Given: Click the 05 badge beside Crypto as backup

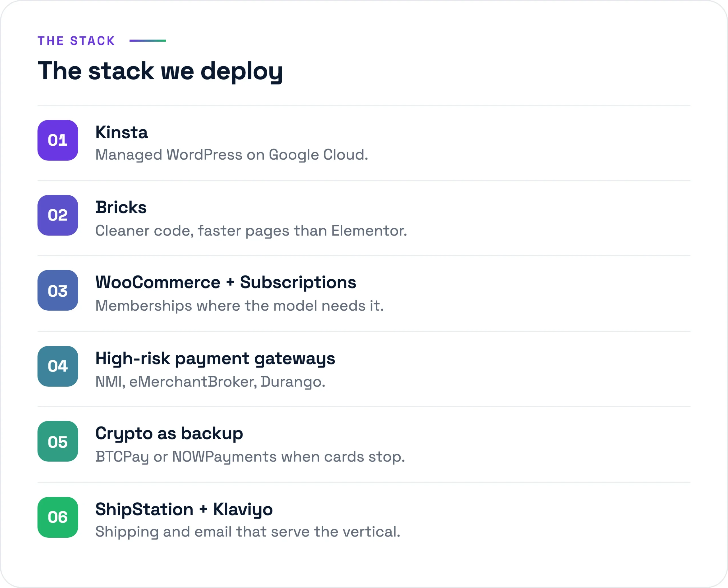Looking at the screenshot, I should click(58, 441).
